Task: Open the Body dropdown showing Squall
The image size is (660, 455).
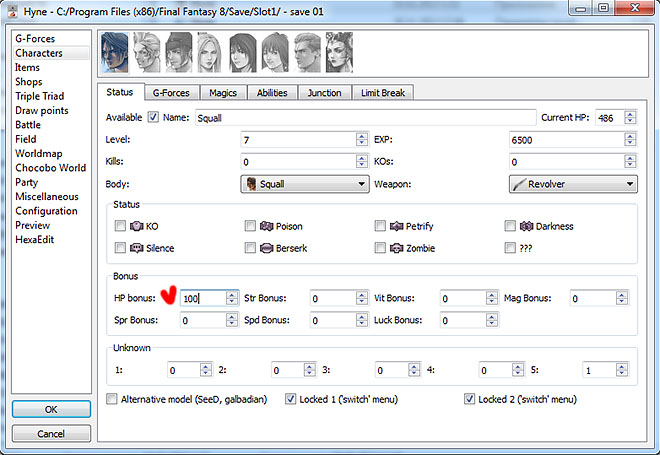Action: 305,184
